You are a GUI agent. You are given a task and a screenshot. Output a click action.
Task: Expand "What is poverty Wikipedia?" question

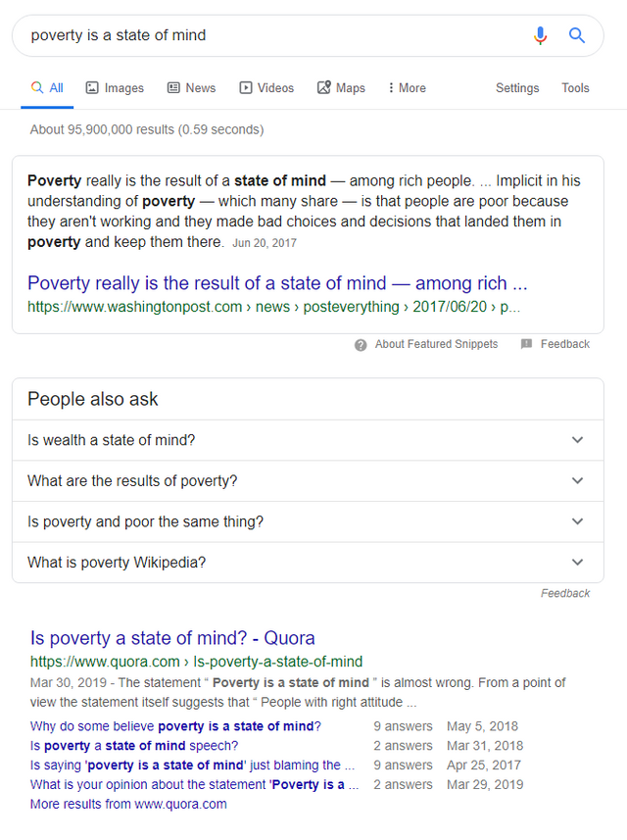point(308,563)
